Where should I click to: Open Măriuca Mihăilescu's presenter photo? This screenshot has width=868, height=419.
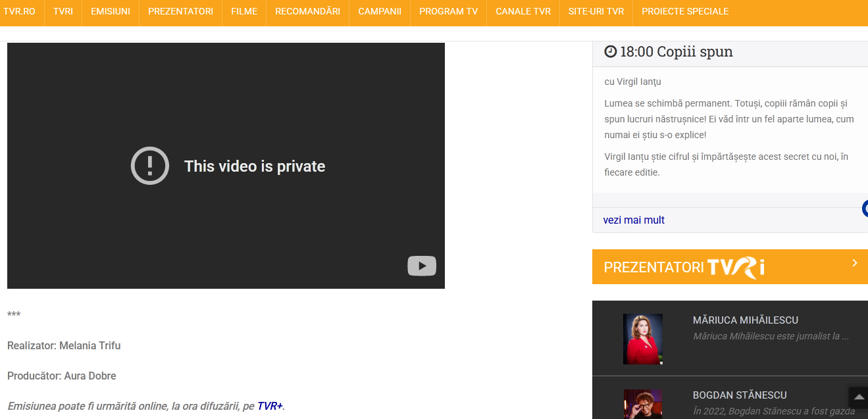643,339
